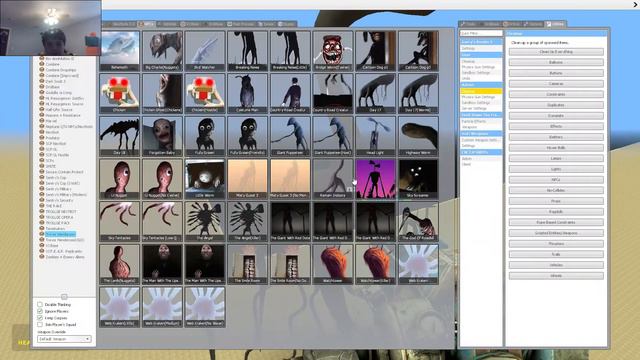Select the Remain Indoors NPC
This screenshot has width=640, height=360.
[x=333, y=179]
